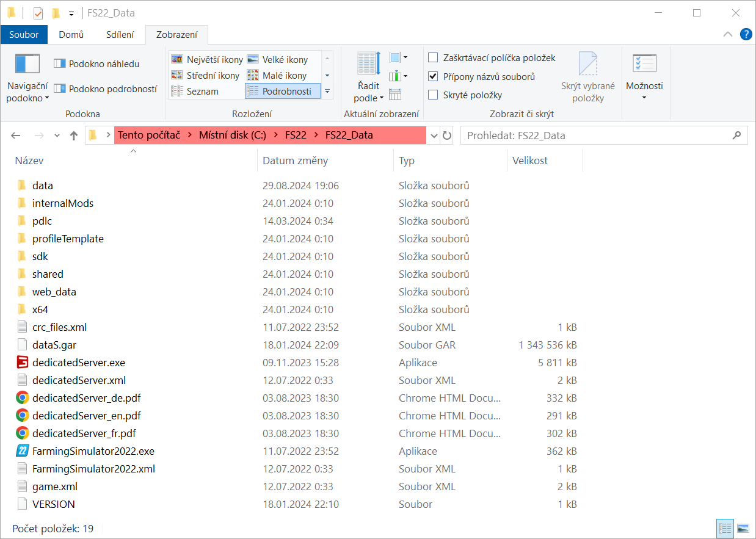Switch to large thumbnails view in status bar
The width and height of the screenshot is (756, 539).
click(x=743, y=529)
